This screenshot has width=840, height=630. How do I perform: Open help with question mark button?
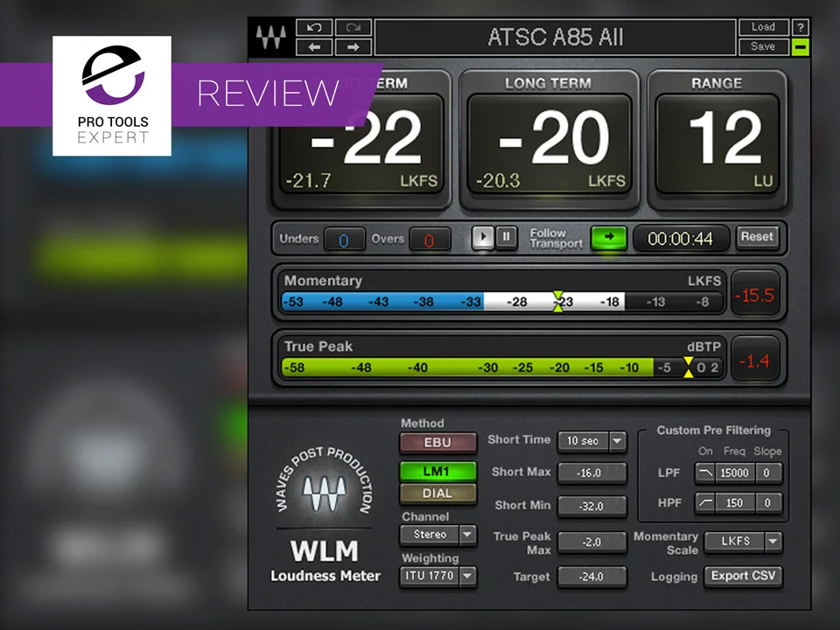coord(801,27)
